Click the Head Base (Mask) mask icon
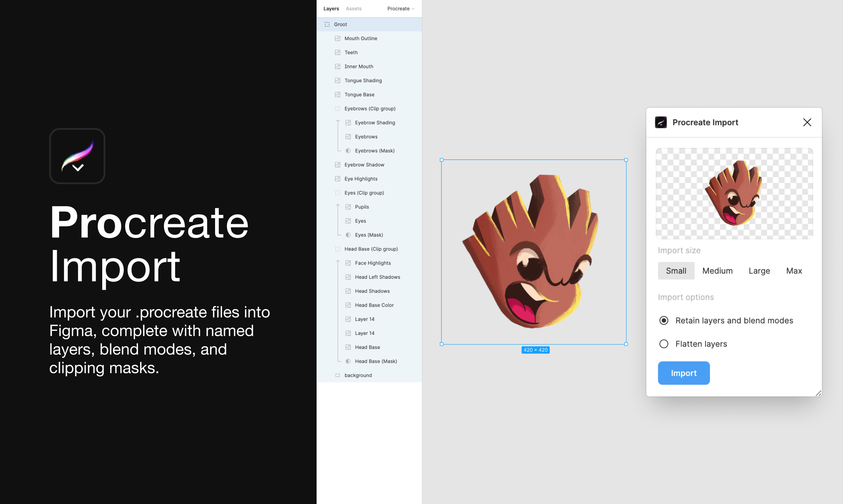Viewport: 843px width, 504px height. tap(348, 361)
